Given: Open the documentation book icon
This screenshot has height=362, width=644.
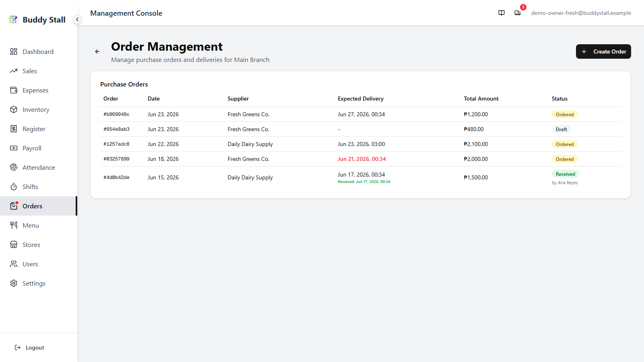Looking at the screenshot, I should point(502,13).
